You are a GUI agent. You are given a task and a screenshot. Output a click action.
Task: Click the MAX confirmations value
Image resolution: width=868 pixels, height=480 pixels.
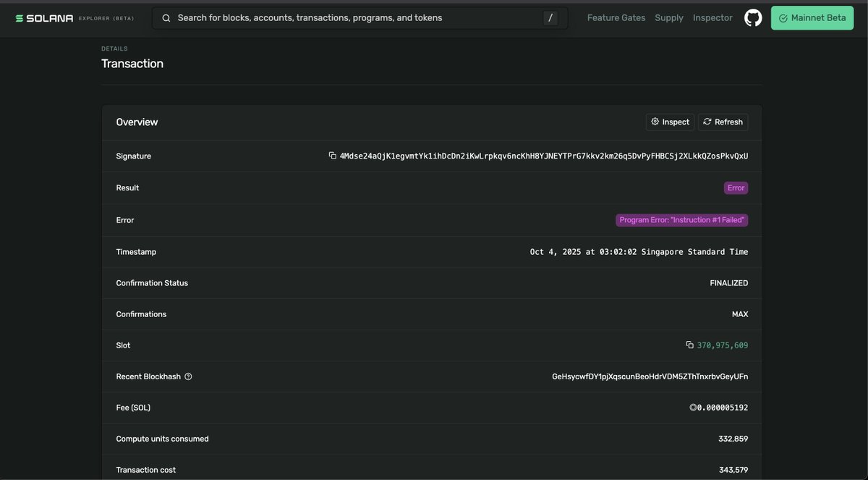coord(740,314)
